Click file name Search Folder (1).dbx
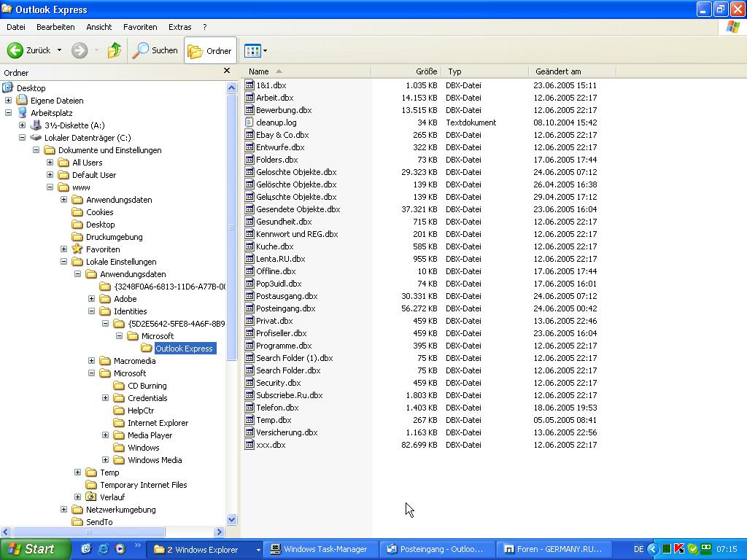747x560 pixels. 295,357
